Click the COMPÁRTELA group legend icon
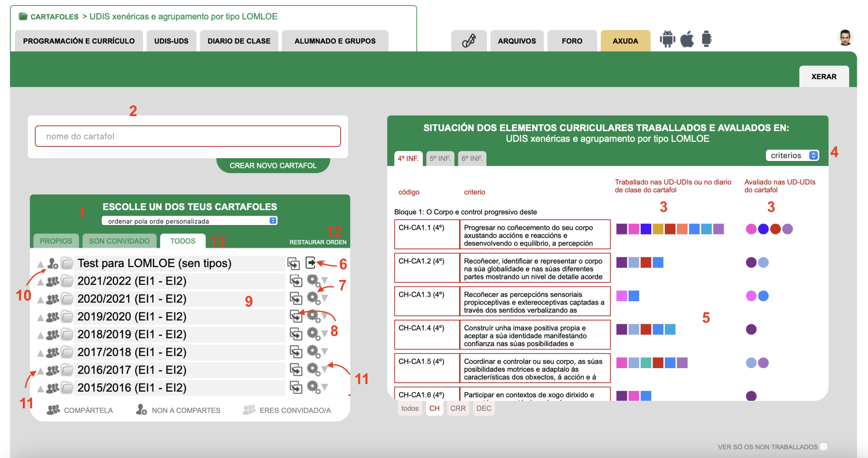 coord(53,410)
